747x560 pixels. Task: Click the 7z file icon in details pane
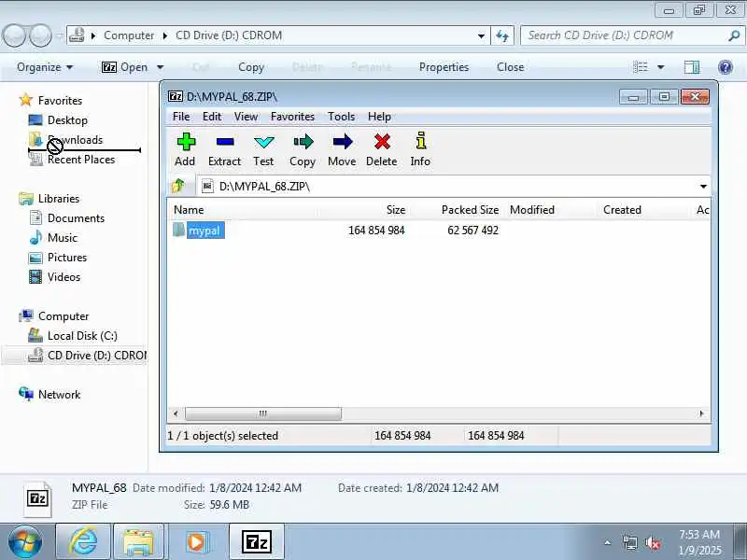pyautogui.click(x=37, y=498)
